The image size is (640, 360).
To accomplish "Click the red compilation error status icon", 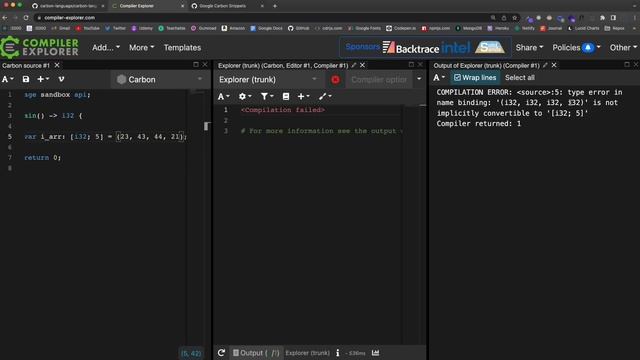I will click(x=336, y=80).
